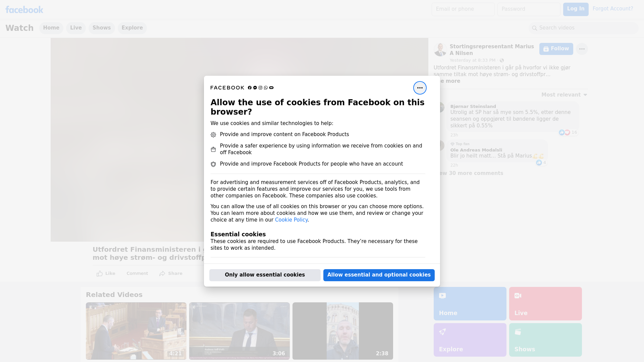Click the Shows tile clapperboard icon
Image resolution: width=644 pixels, height=362 pixels.
(x=518, y=332)
